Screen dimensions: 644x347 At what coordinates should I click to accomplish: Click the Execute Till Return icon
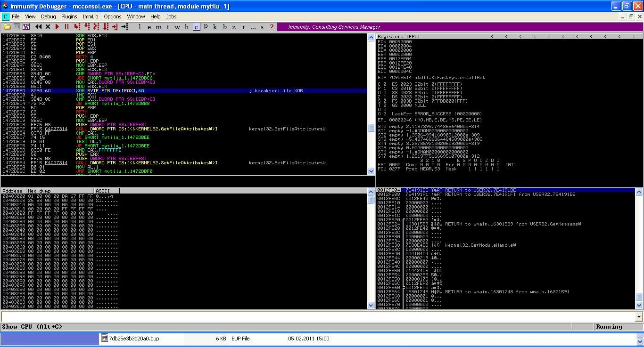[115, 27]
